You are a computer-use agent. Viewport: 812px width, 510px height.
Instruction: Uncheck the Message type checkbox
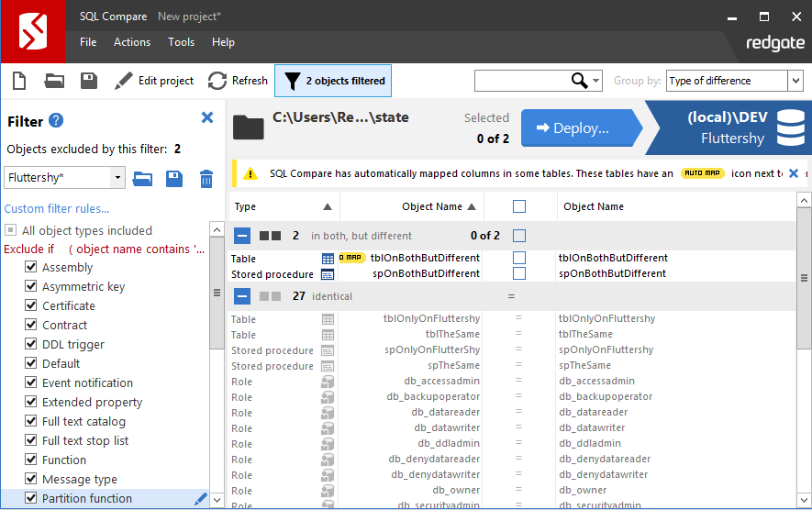(31, 479)
